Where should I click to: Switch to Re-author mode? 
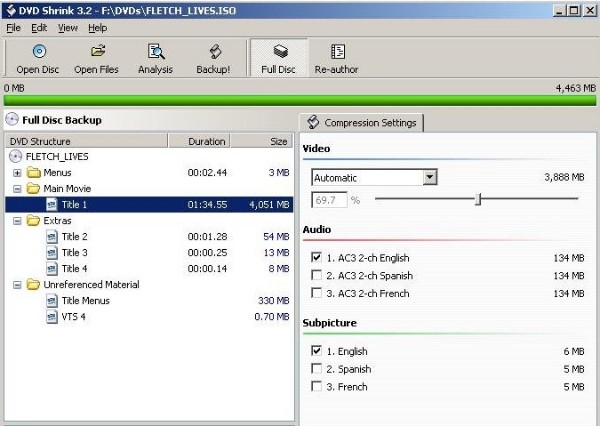(x=336, y=59)
